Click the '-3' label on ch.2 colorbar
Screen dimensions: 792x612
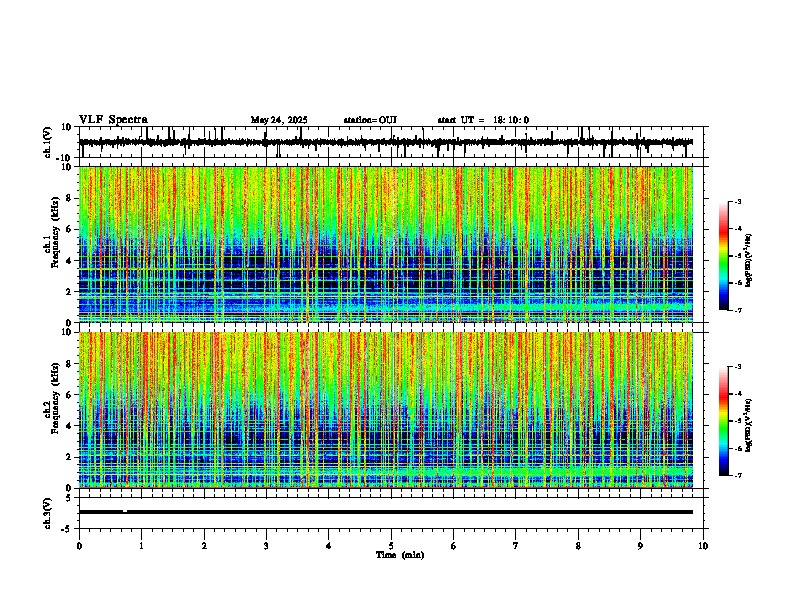tap(737, 366)
